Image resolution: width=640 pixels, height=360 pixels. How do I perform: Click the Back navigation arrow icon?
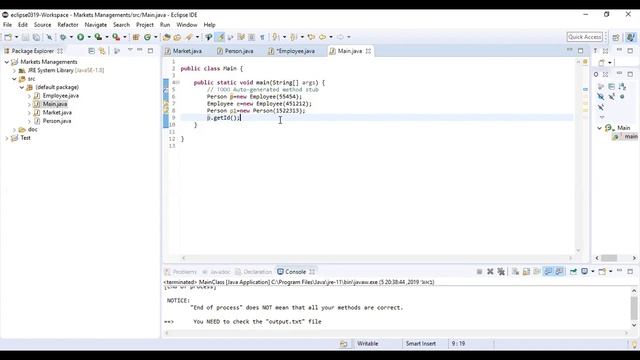322,37
